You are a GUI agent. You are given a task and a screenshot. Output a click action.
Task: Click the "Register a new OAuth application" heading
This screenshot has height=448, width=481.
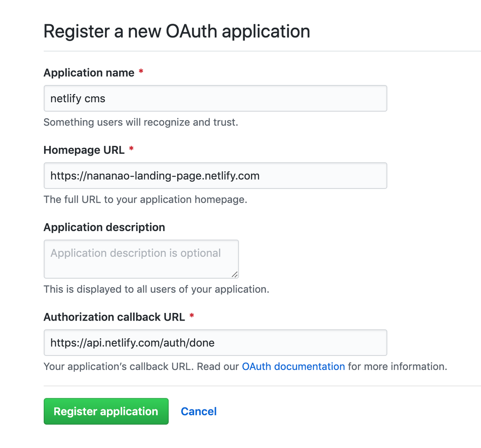[x=176, y=31]
